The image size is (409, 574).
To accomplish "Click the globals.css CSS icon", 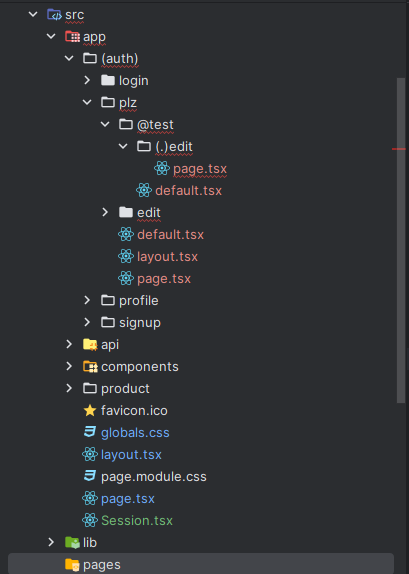I will click(x=90, y=432).
